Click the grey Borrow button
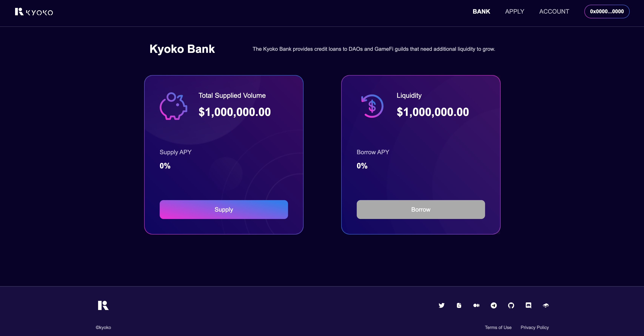 pos(421,210)
